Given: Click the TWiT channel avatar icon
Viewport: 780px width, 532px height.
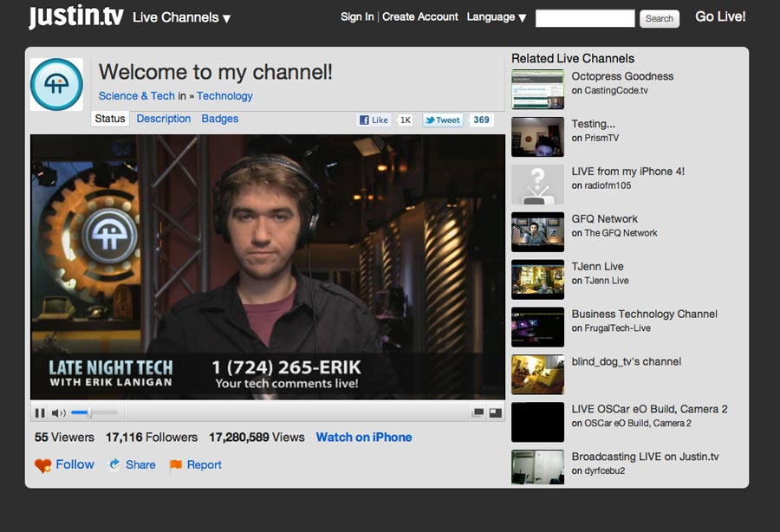Looking at the screenshot, I should tap(56, 85).
